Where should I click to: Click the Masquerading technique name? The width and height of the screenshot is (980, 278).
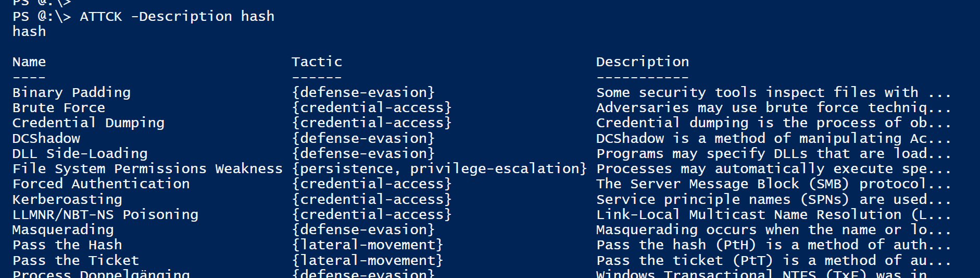pos(63,230)
